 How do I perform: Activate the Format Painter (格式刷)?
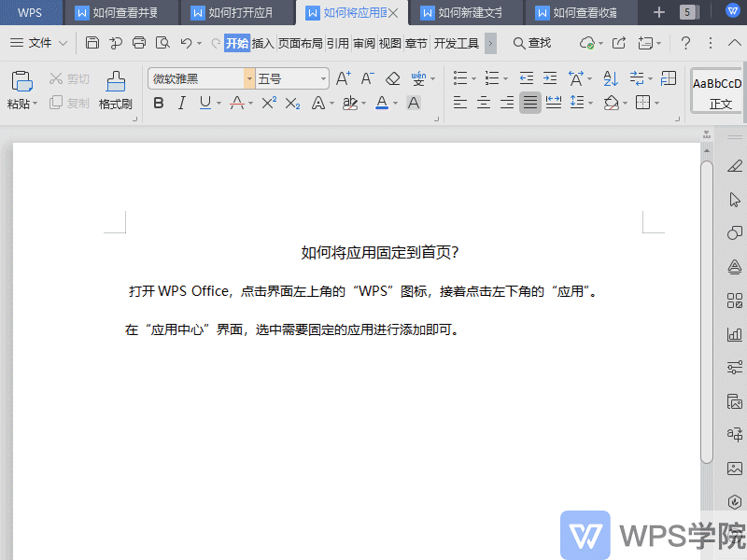(x=115, y=91)
